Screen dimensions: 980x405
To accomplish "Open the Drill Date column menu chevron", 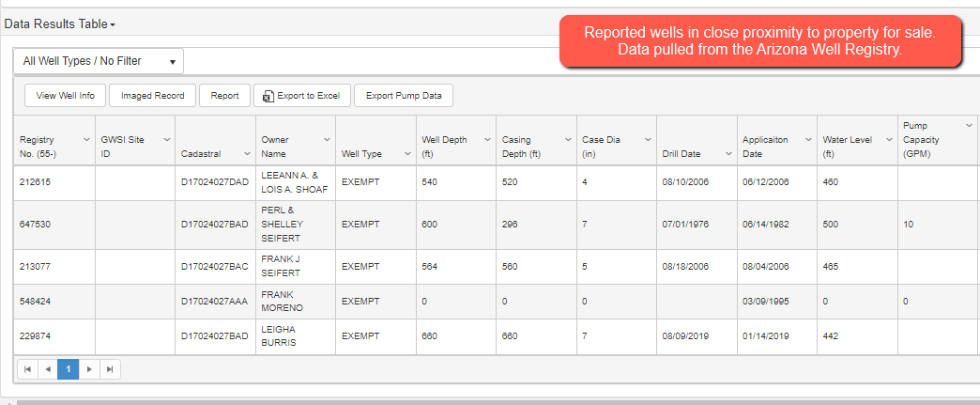I will point(728,153).
